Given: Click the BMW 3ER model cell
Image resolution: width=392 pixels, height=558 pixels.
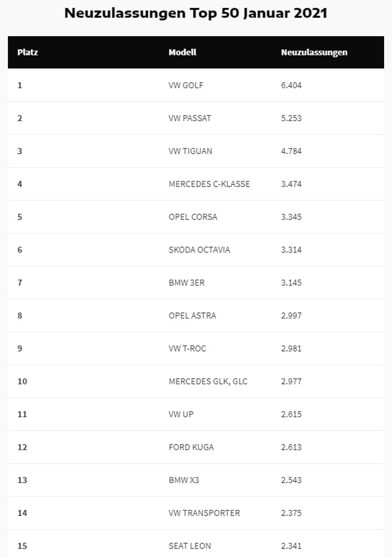Looking at the screenshot, I should coord(187,283).
